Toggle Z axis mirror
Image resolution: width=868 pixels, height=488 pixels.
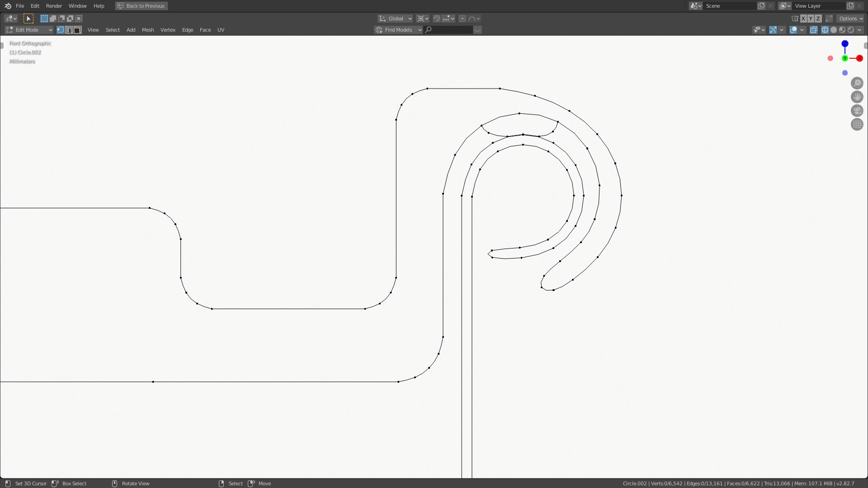click(x=818, y=19)
